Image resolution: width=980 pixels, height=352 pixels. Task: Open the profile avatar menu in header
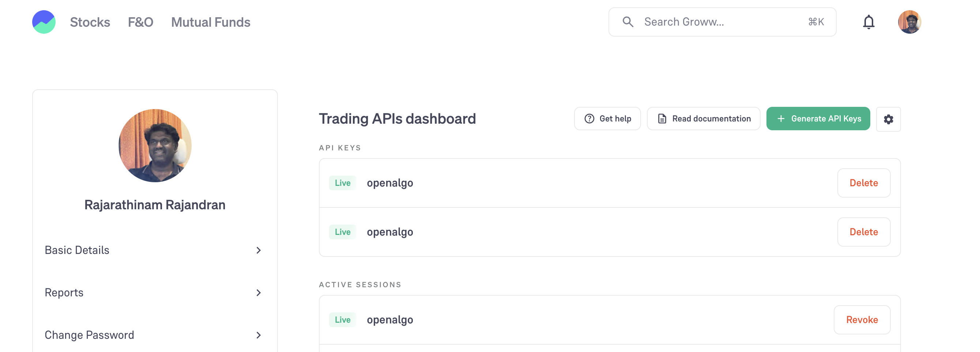pyautogui.click(x=909, y=22)
